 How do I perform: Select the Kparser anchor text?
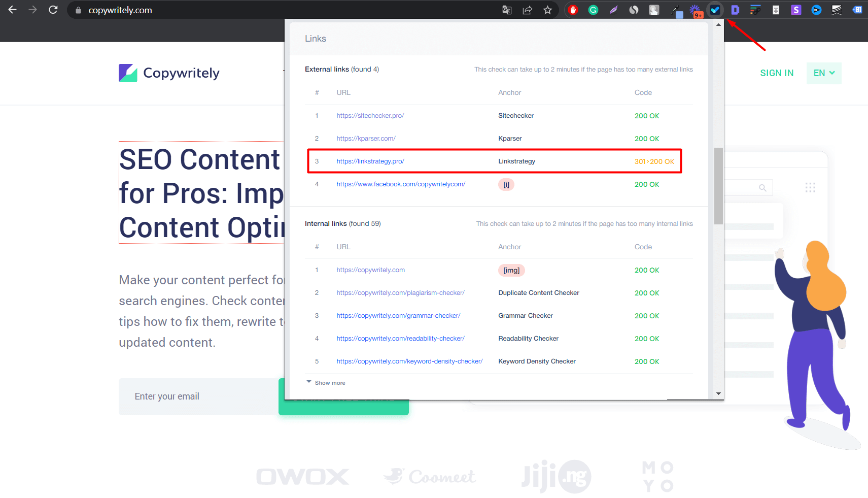(510, 139)
